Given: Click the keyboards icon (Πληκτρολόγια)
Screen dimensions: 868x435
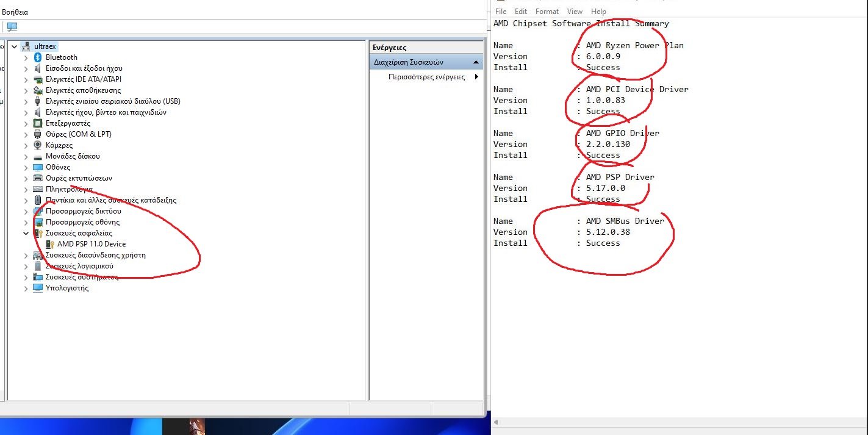Looking at the screenshot, I should pos(38,189).
